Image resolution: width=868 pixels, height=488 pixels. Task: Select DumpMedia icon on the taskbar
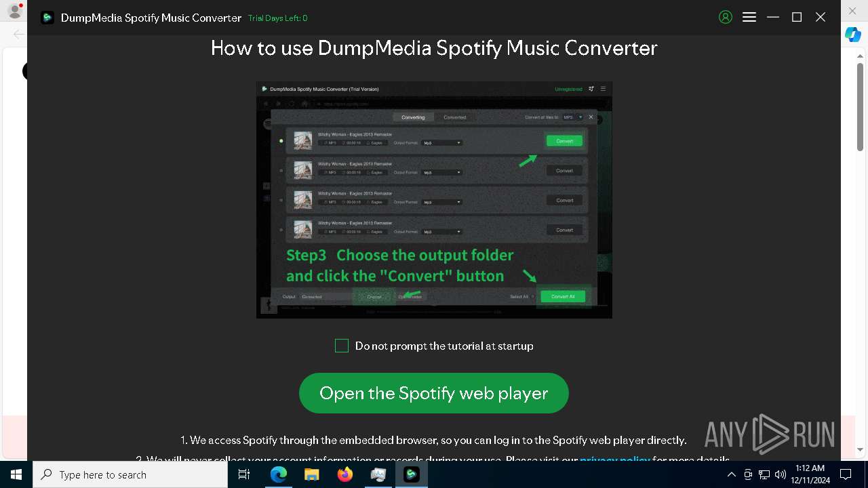coord(411,474)
